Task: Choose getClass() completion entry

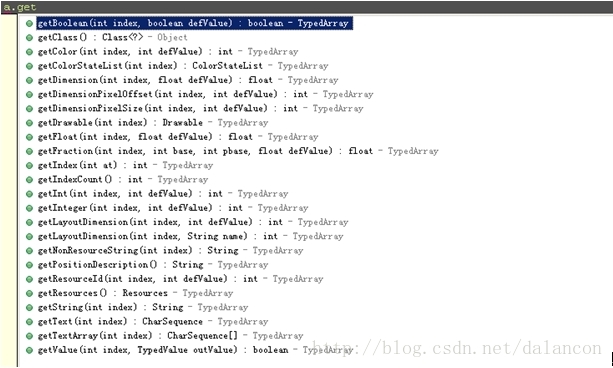Action: [x=112, y=38]
